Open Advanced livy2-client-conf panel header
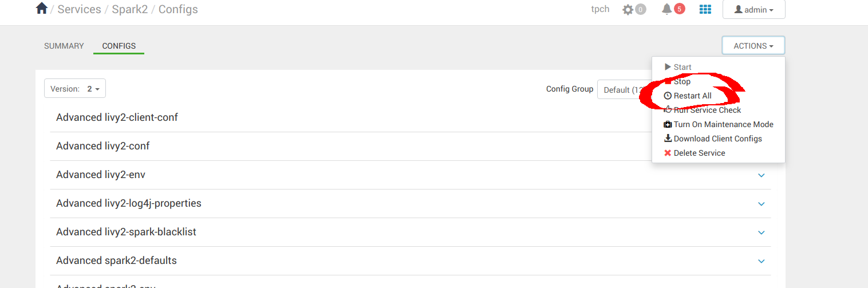Screen dimensions: 868x288 (x=117, y=117)
